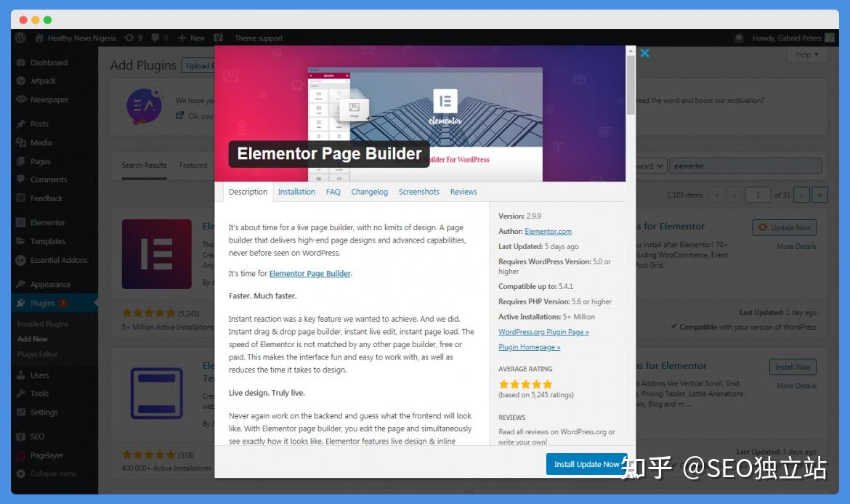This screenshot has width=850, height=504.
Task: Open Jetpack from the sidebar
Action: [x=42, y=81]
